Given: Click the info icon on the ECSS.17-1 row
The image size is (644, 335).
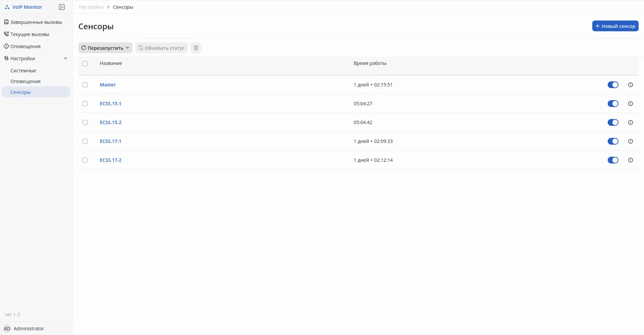Looking at the screenshot, I should [x=631, y=141].
